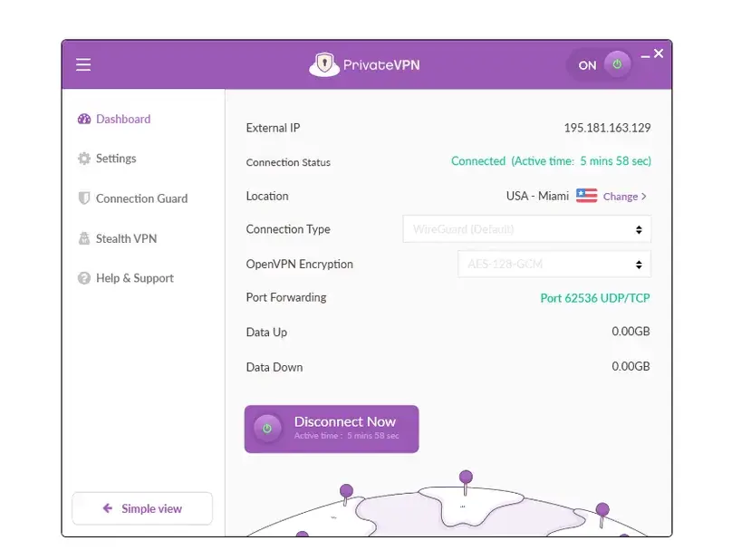
Task: Open the Stealth VPN section
Action: [117, 238]
